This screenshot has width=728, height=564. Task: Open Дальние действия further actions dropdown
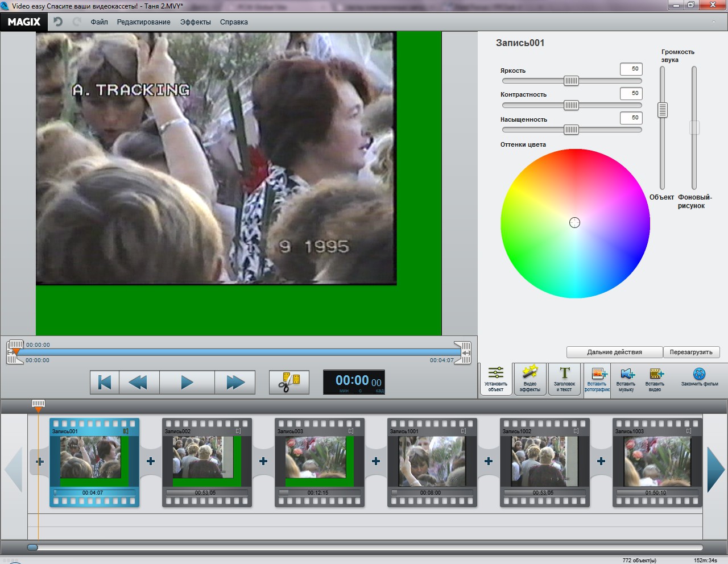[614, 352]
